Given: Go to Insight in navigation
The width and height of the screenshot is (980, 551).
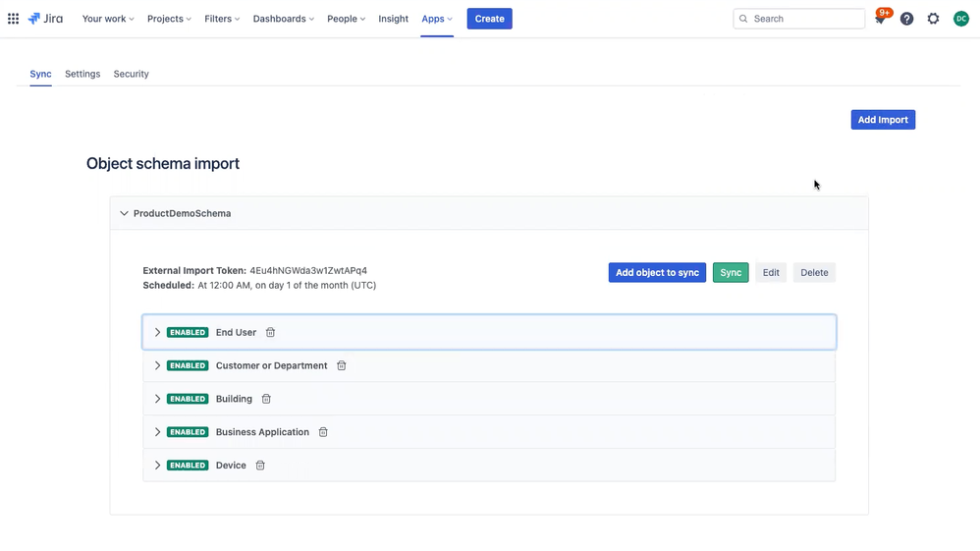Looking at the screenshot, I should pyautogui.click(x=393, y=19).
